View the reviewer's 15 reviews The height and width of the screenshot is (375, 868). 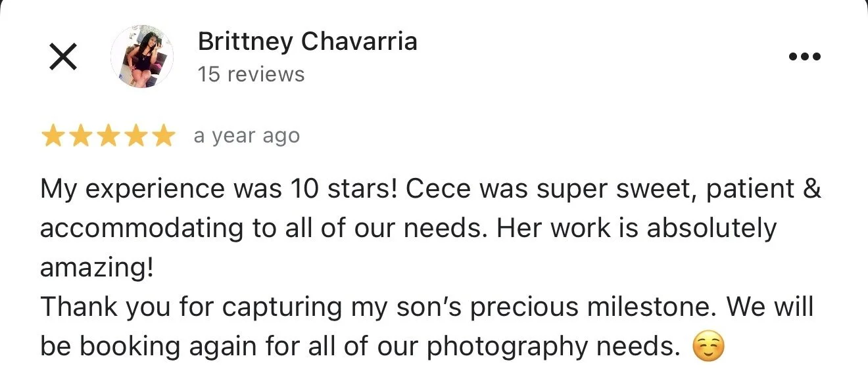[251, 74]
